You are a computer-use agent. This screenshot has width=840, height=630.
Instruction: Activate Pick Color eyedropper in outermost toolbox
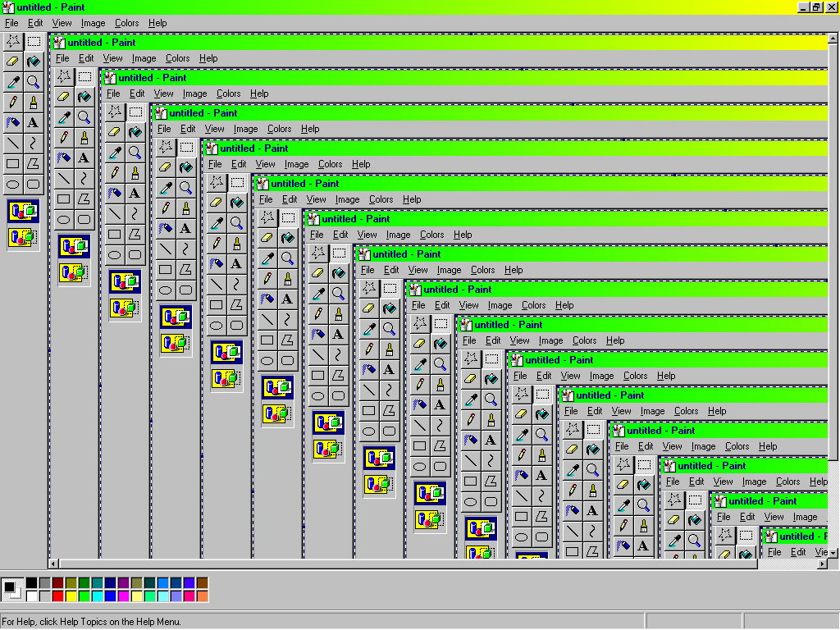[13, 82]
